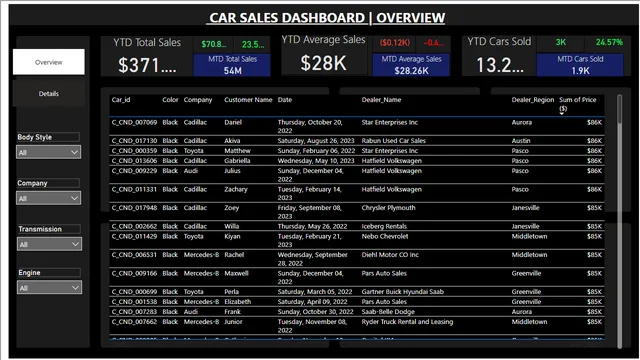Screen dimensions: 640x360
Task: Click the green $70.8 sales difference value
Action: click(213, 44)
